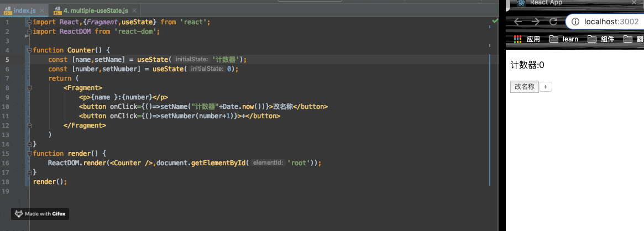This screenshot has width=644, height=231.
Task: Click the opening <Fragment> tag on line 8
Action: 83,88
